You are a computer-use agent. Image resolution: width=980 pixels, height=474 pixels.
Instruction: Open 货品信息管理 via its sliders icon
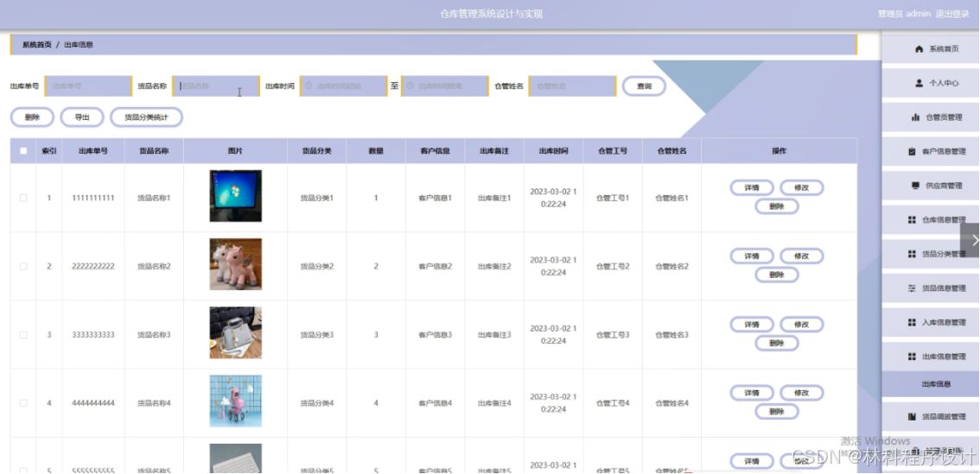912,288
